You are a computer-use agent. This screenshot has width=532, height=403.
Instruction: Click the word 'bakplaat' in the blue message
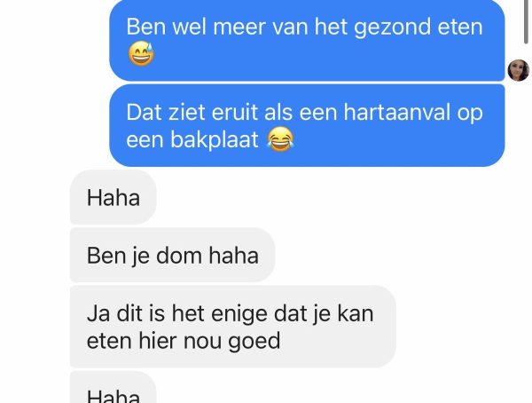214,139
